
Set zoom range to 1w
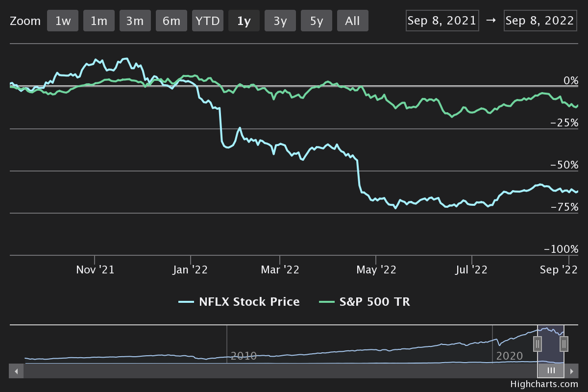coord(63,21)
